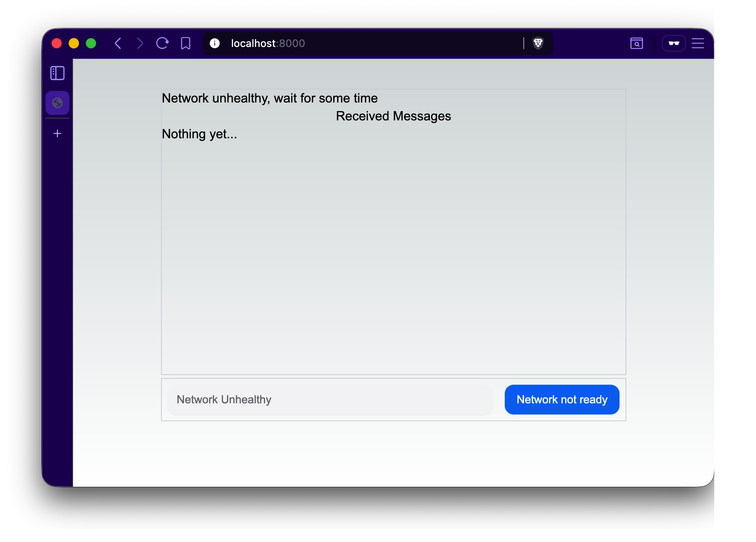This screenshot has width=756, height=542.
Task: Reload the localhost page
Action: 162,43
